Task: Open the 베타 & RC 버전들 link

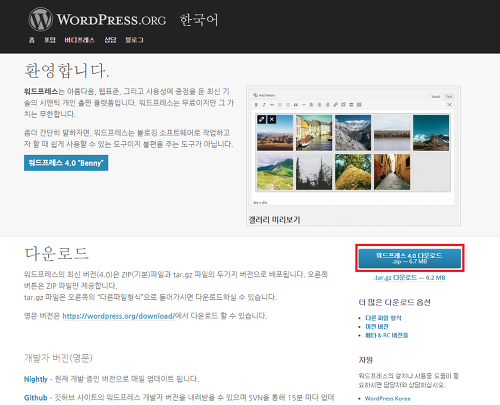Action: (x=387, y=335)
